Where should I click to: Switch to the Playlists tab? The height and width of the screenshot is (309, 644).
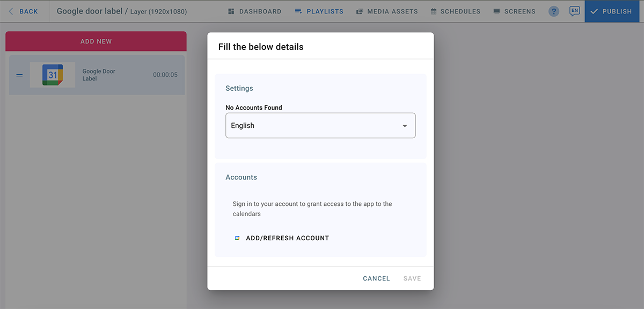[x=319, y=11]
